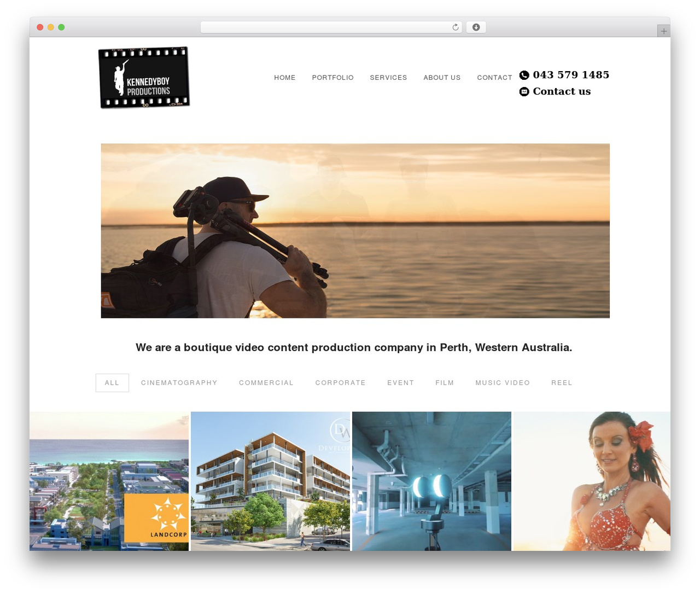Image resolution: width=700 pixels, height=593 pixels.
Task: Open the dancer in red costume thumbnail
Action: pyautogui.click(x=592, y=481)
